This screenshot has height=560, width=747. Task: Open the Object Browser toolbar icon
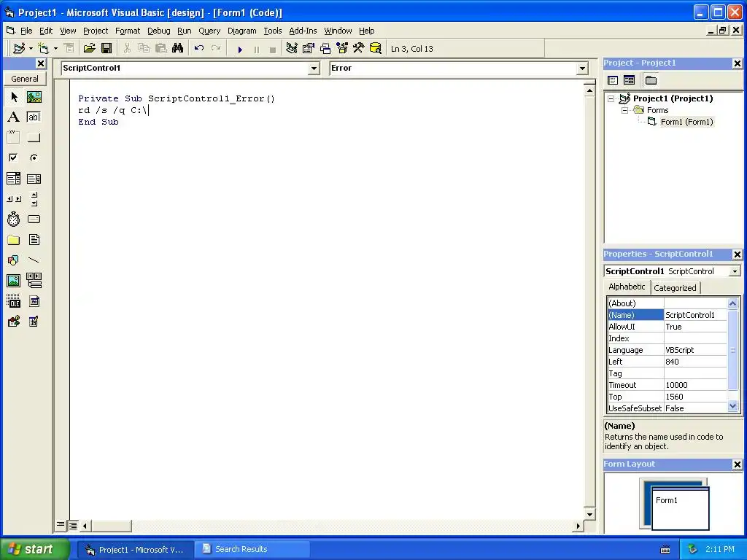tap(342, 49)
